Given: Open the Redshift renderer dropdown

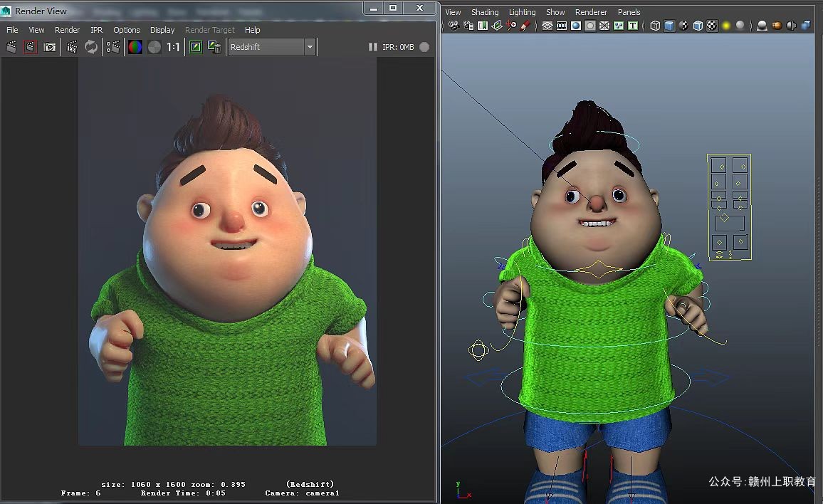Looking at the screenshot, I should [310, 47].
